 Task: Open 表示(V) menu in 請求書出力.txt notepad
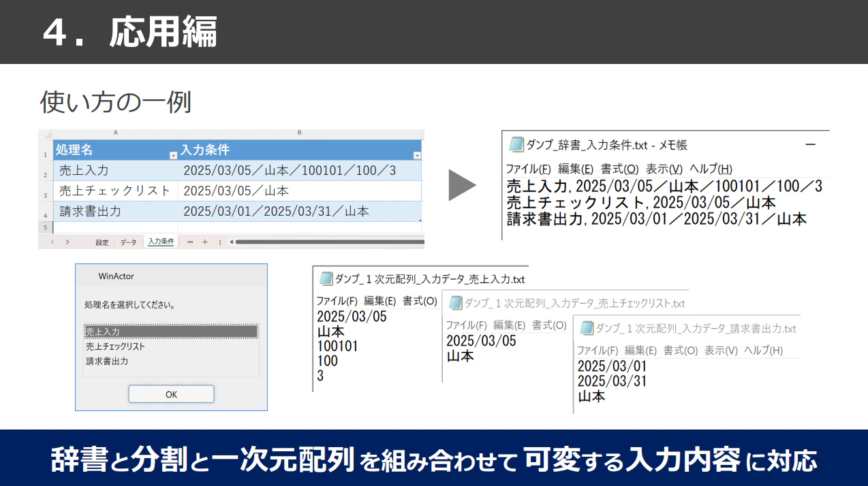[721, 351]
